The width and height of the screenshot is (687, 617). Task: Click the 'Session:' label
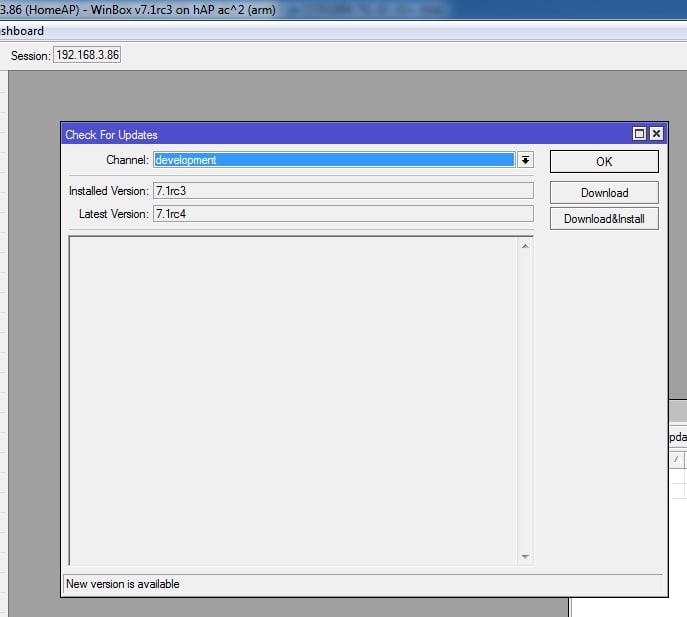click(31, 56)
